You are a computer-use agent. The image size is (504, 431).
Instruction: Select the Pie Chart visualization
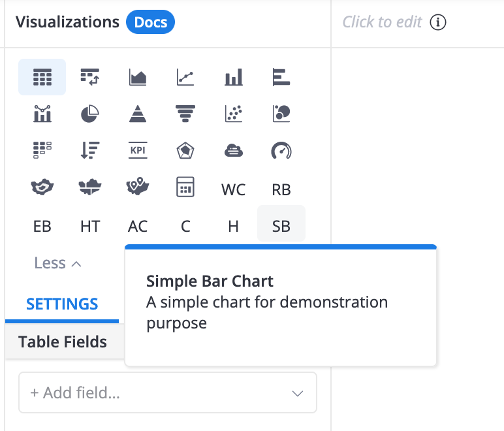click(90, 114)
